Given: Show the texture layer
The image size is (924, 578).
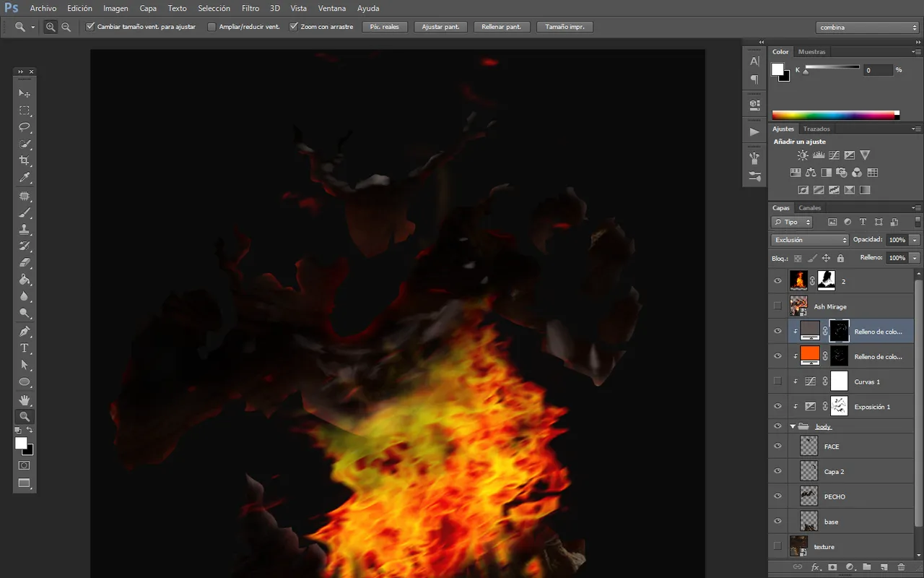Looking at the screenshot, I should [777, 546].
